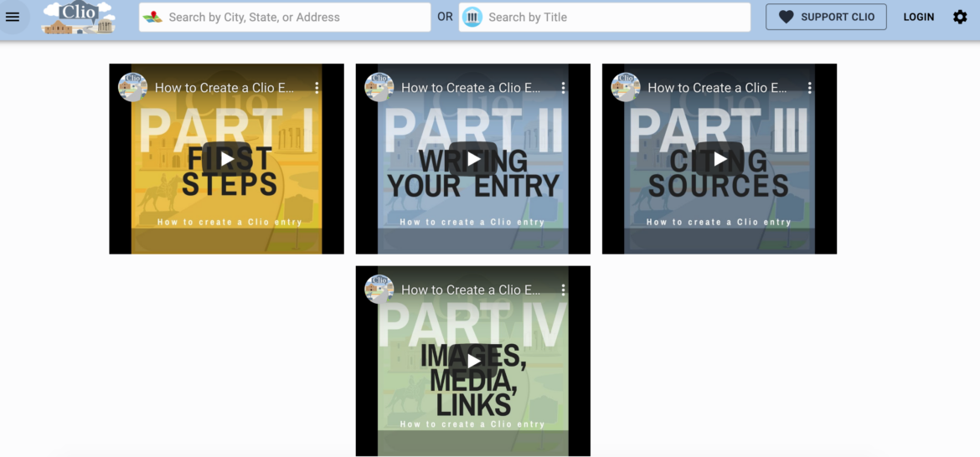Open the settings gear icon

(x=960, y=17)
